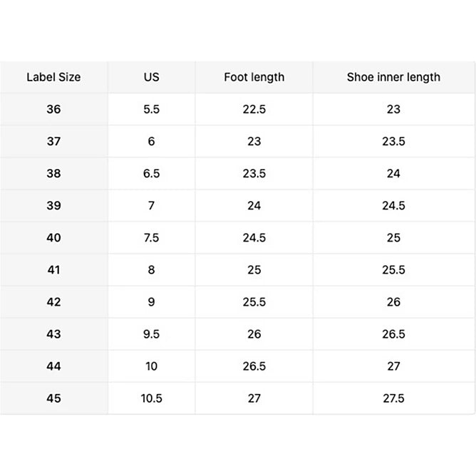Click the Label Size column header

coord(53,77)
